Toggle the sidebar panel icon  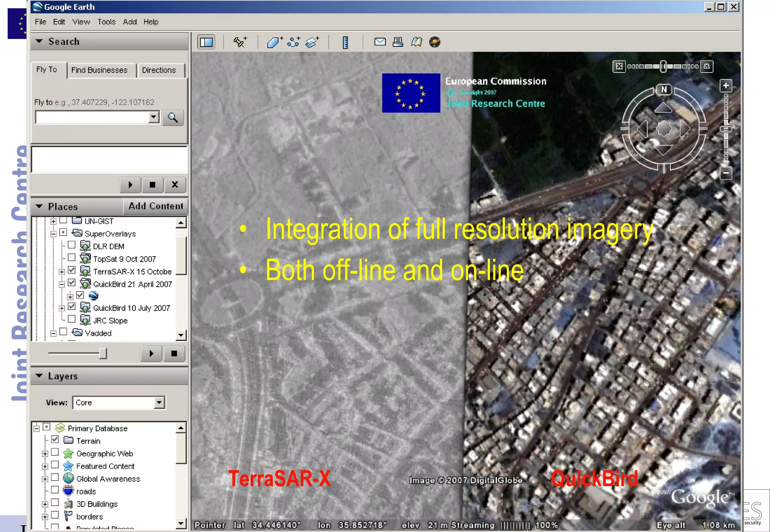tap(206, 42)
